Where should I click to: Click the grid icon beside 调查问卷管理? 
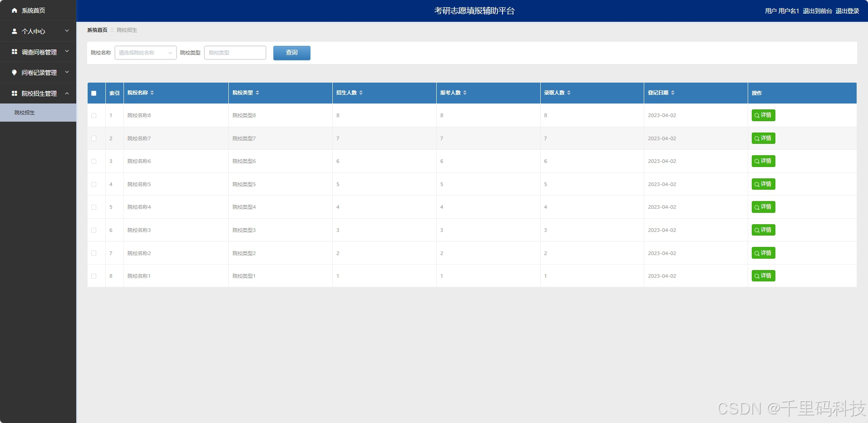tap(15, 52)
